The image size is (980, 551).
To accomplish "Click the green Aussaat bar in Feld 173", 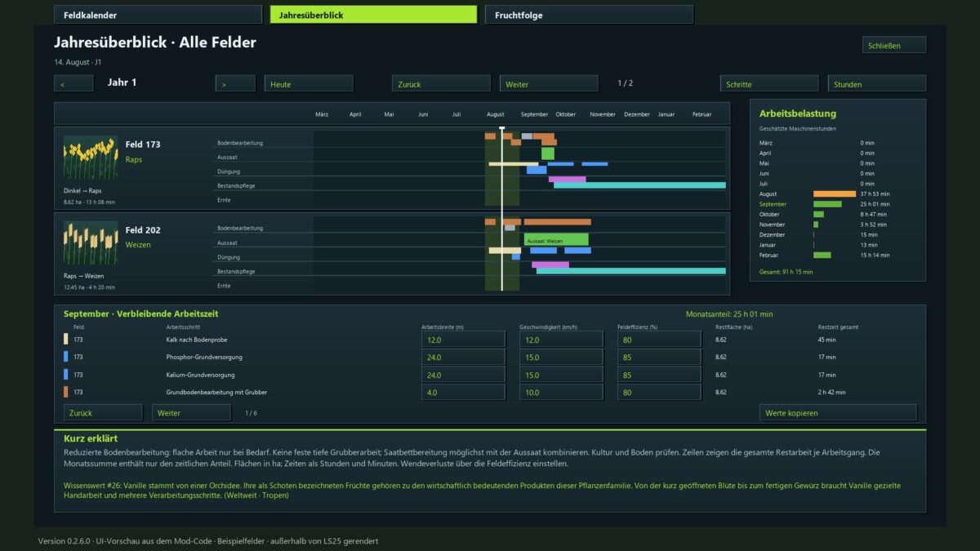I will pos(548,153).
